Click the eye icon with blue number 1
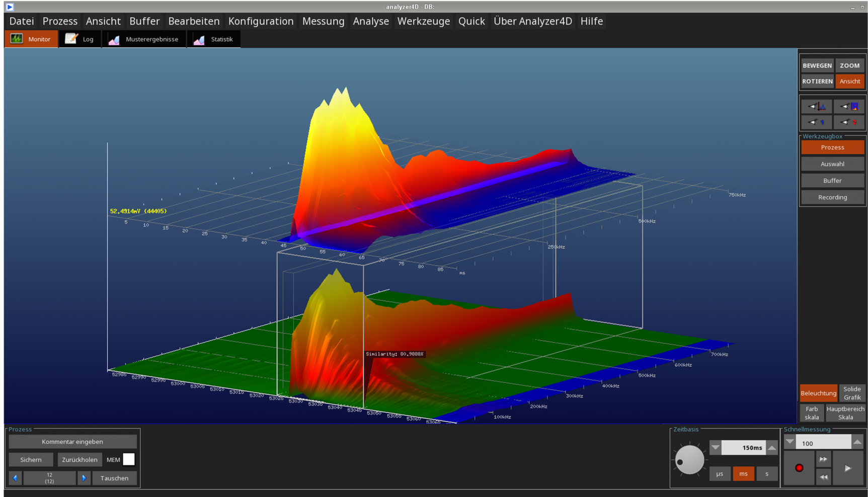This screenshot has height=497, width=868. [816, 122]
